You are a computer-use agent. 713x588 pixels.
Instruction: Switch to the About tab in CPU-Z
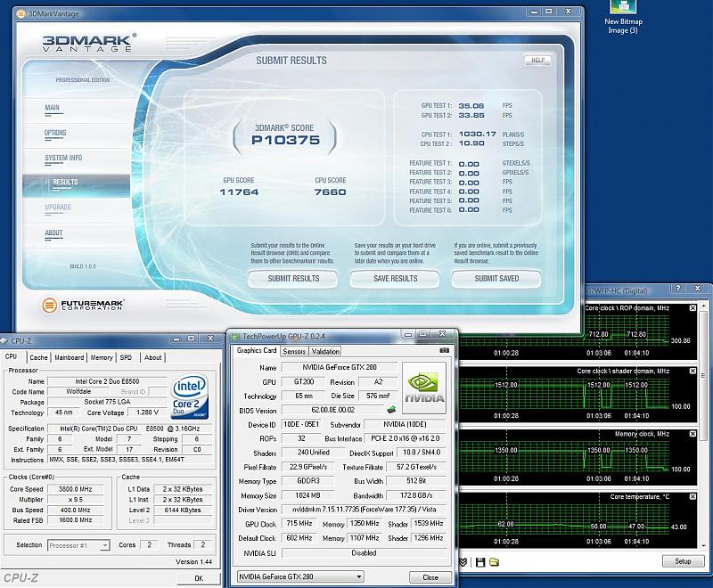coord(152,357)
